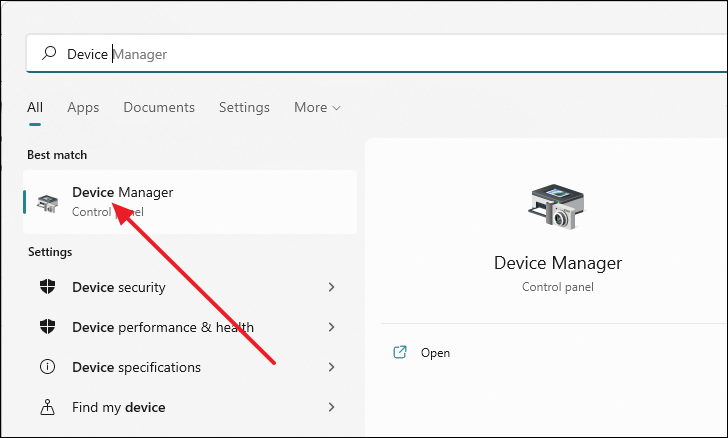
Task: Switch to the Apps tab
Action: 83,107
